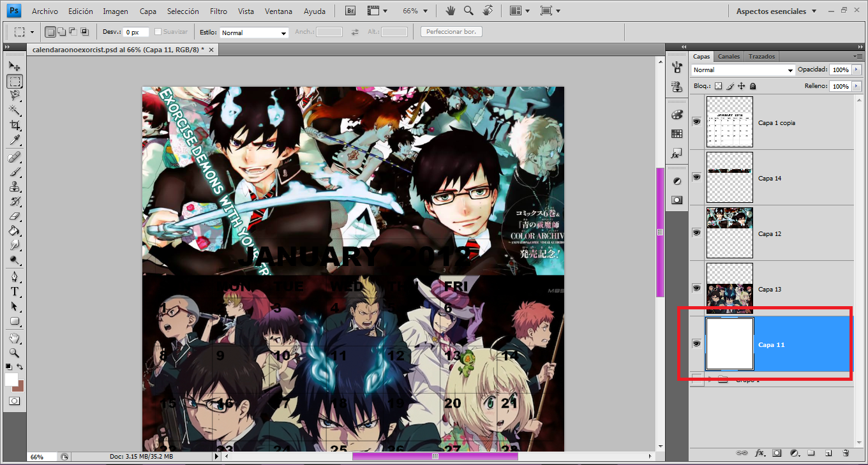This screenshot has height=465, width=868.
Task: Click the foreground color swatch
Action: tap(11, 380)
